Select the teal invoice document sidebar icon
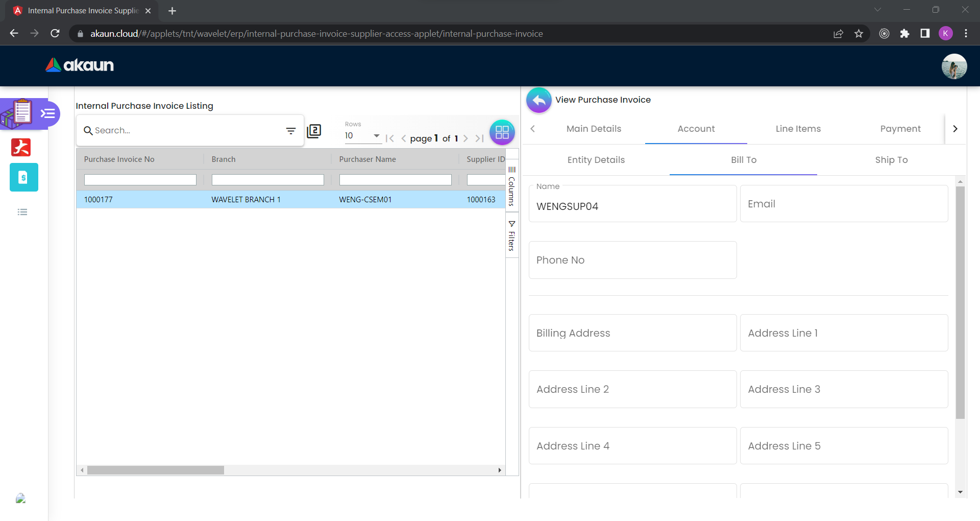 23,177
